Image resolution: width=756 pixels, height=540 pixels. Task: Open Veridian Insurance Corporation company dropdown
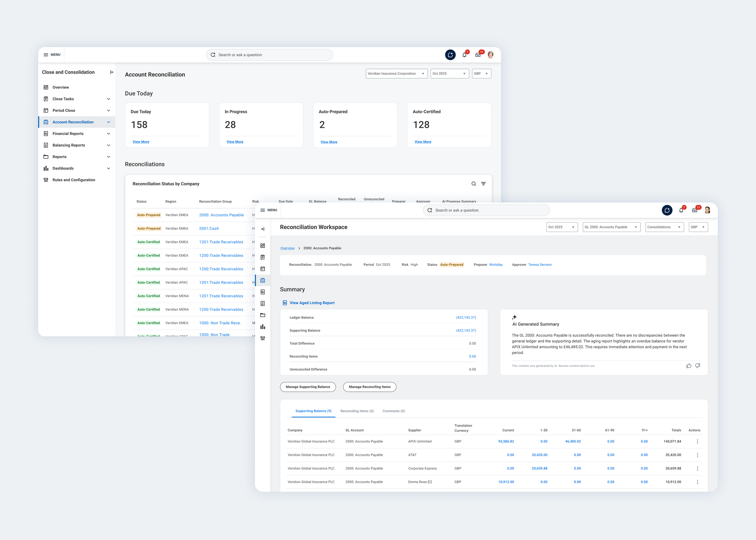click(x=396, y=73)
